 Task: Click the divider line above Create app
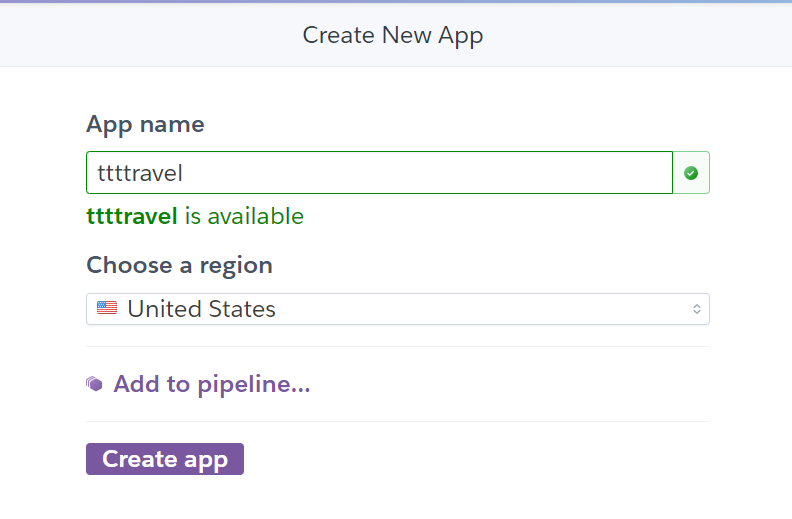click(398, 421)
